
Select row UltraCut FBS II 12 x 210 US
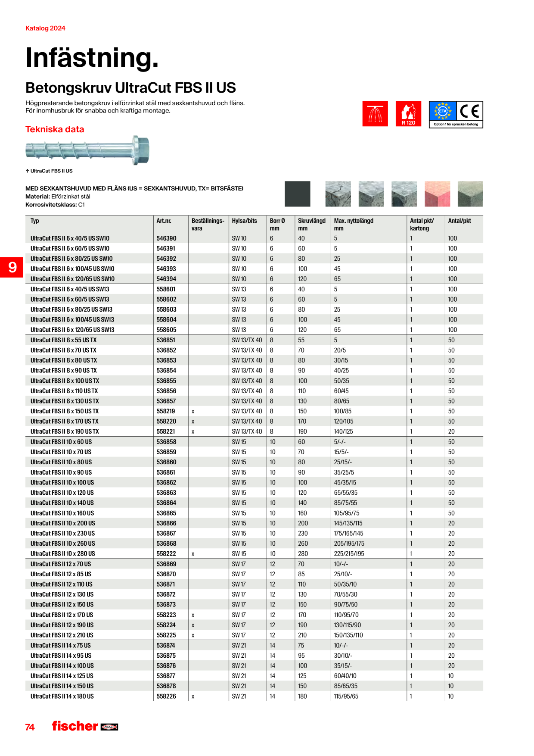(x=254, y=635)
